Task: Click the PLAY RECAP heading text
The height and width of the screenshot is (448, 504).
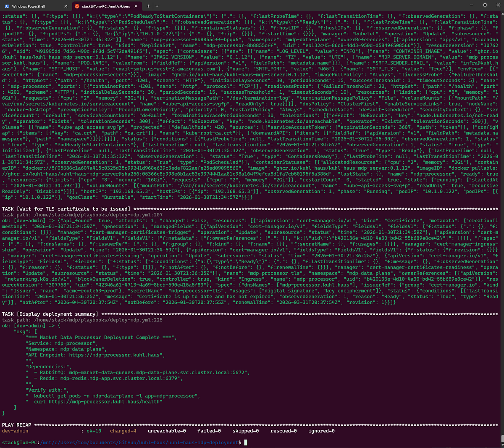Action: point(17,425)
